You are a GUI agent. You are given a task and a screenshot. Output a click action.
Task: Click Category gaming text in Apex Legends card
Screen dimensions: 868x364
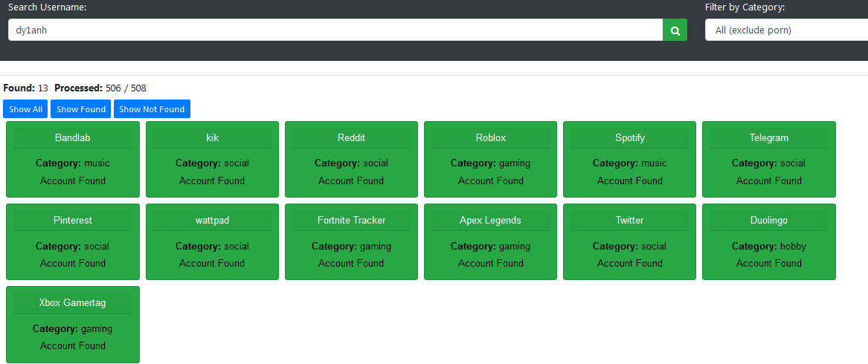click(490, 246)
